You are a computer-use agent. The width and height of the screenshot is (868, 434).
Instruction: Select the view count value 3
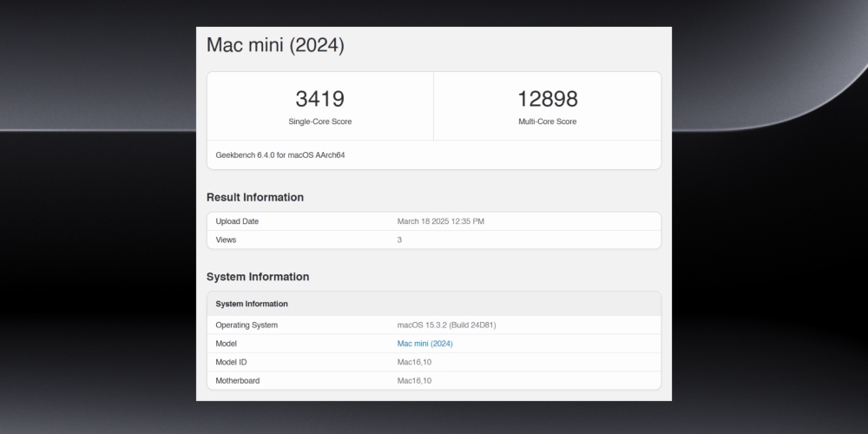(399, 240)
